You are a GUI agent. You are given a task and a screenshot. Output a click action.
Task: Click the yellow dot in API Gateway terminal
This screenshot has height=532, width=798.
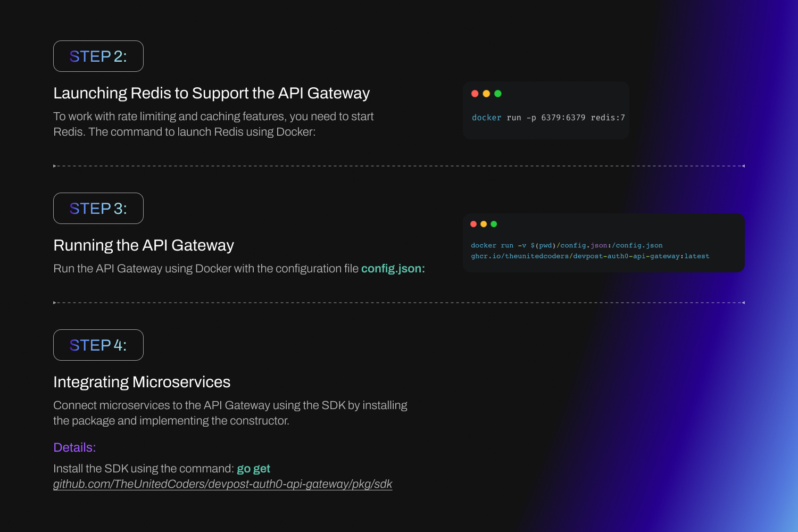(484, 224)
